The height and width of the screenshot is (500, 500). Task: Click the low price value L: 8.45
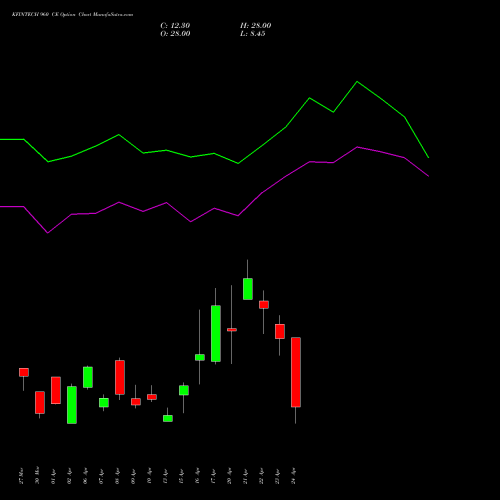click(253, 34)
